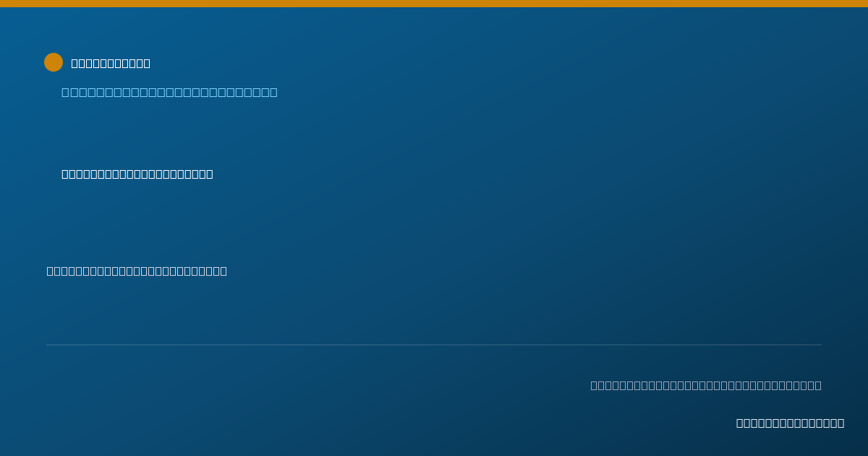
Task: Click the end of the second white text line
Action: point(210,174)
